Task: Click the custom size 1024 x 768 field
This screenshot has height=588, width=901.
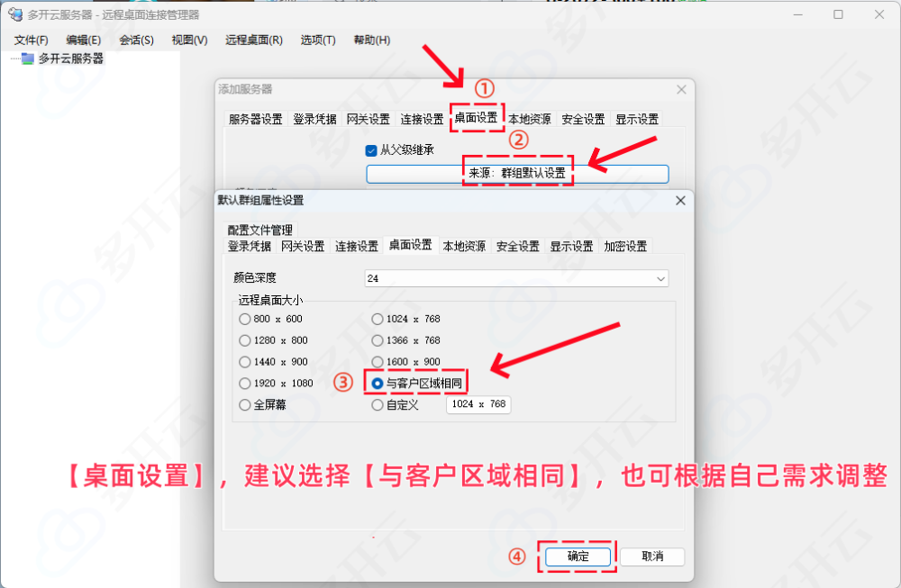Action: [x=478, y=404]
